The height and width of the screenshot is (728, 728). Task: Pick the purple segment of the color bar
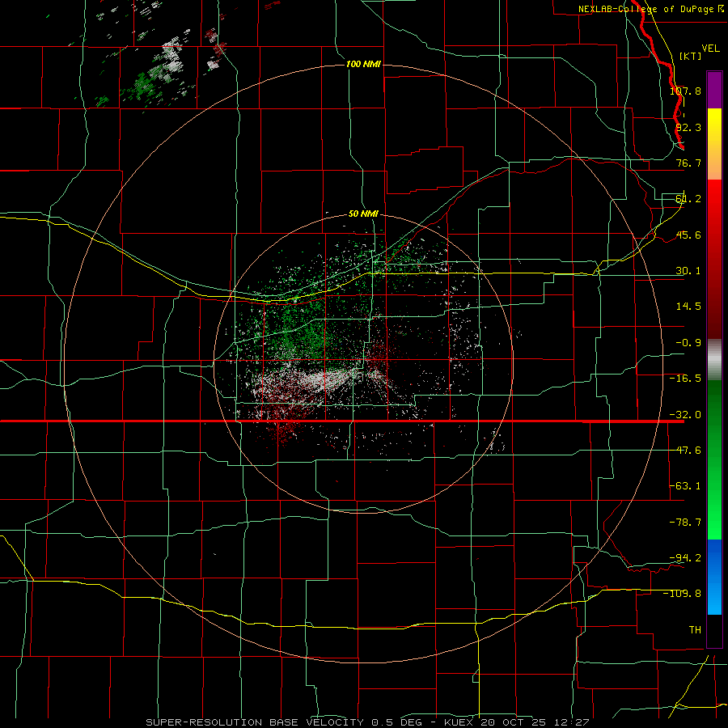click(x=714, y=90)
